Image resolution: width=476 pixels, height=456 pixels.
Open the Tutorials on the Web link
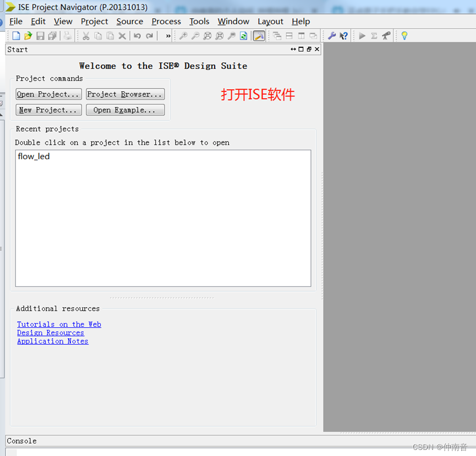(x=59, y=324)
